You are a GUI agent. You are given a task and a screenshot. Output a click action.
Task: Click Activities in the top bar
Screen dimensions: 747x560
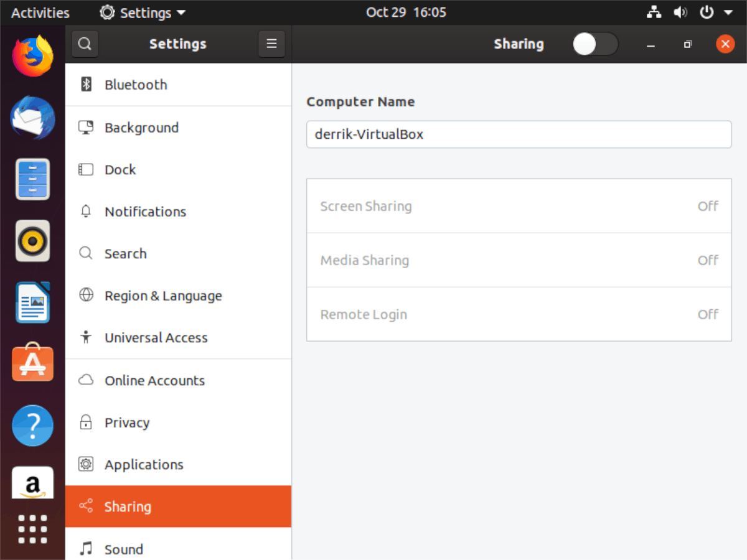pyautogui.click(x=39, y=12)
